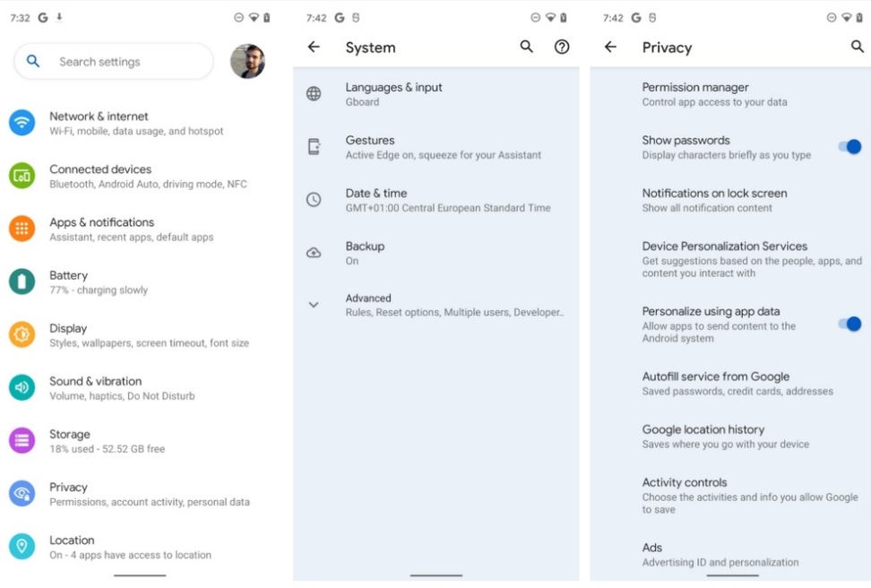Select '18% used - 52.52 GB free' text

click(108, 448)
